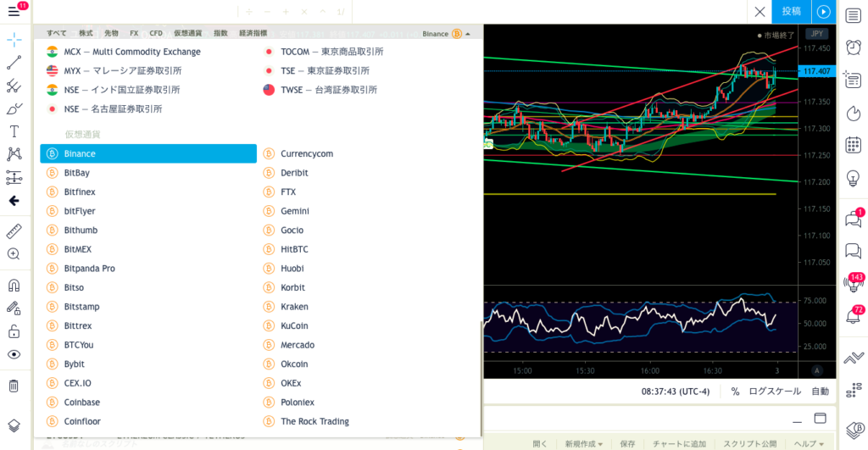Toggle the lock all drawings icon
Image resolution: width=868 pixels, height=450 pixels.
[x=14, y=331]
